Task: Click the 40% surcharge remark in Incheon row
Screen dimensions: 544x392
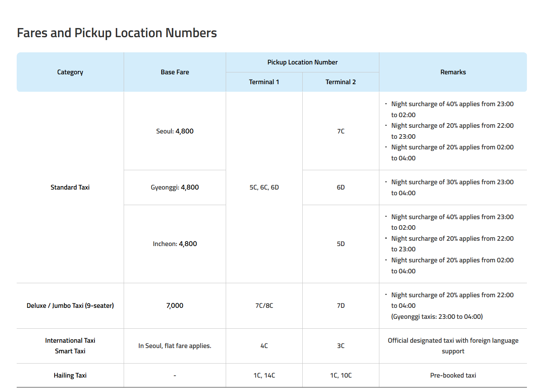Action: [452, 222]
